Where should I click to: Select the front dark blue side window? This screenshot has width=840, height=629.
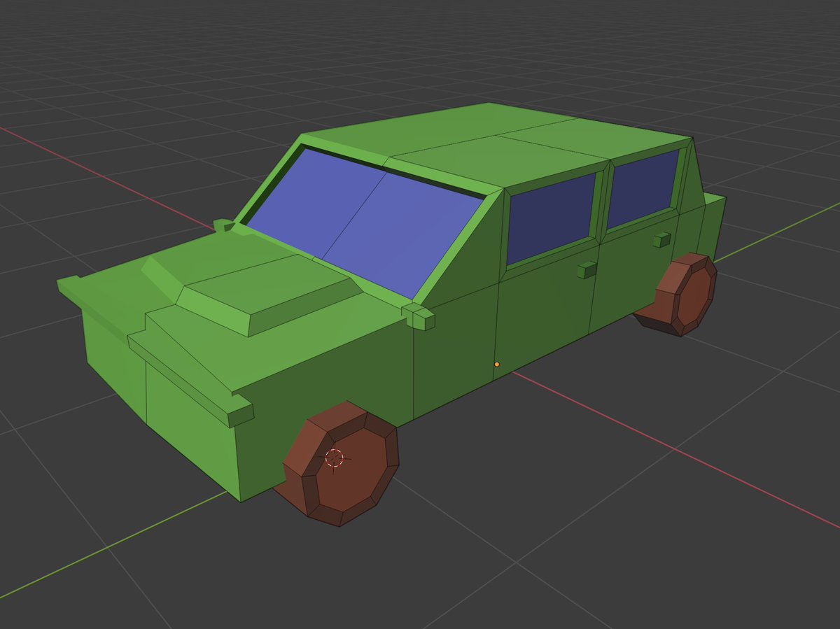[551, 218]
